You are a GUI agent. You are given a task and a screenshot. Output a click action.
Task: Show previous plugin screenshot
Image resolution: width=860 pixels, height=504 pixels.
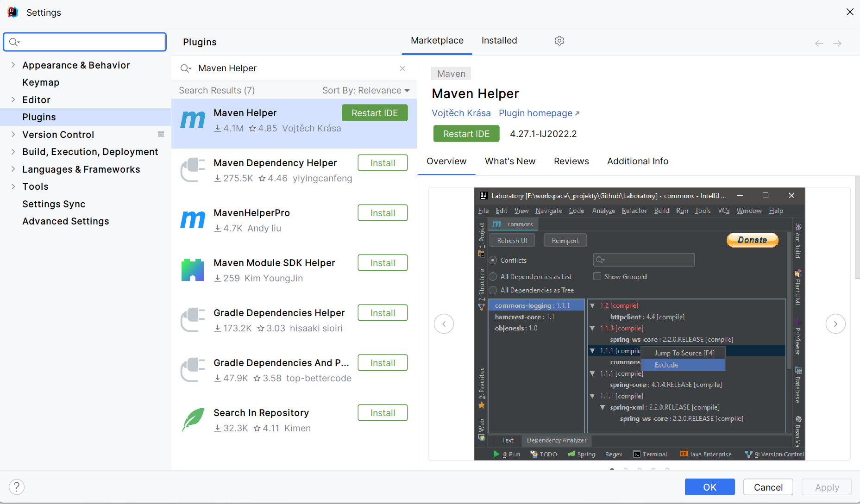click(444, 324)
